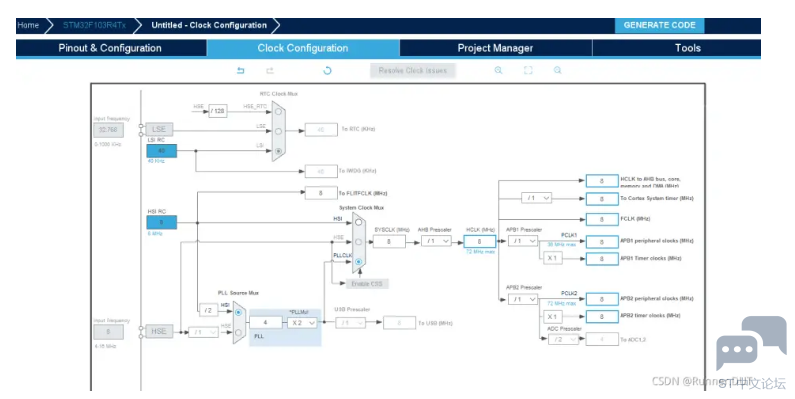Select LSI in RTC Clock Mux

tap(278, 151)
